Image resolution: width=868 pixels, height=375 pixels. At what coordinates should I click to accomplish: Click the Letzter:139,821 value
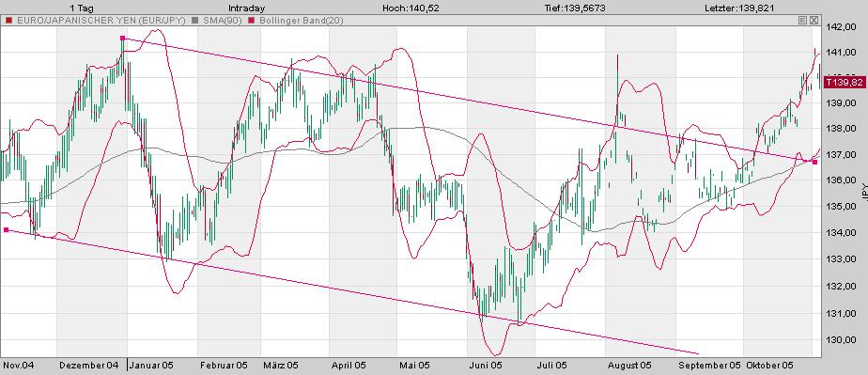point(739,8)
